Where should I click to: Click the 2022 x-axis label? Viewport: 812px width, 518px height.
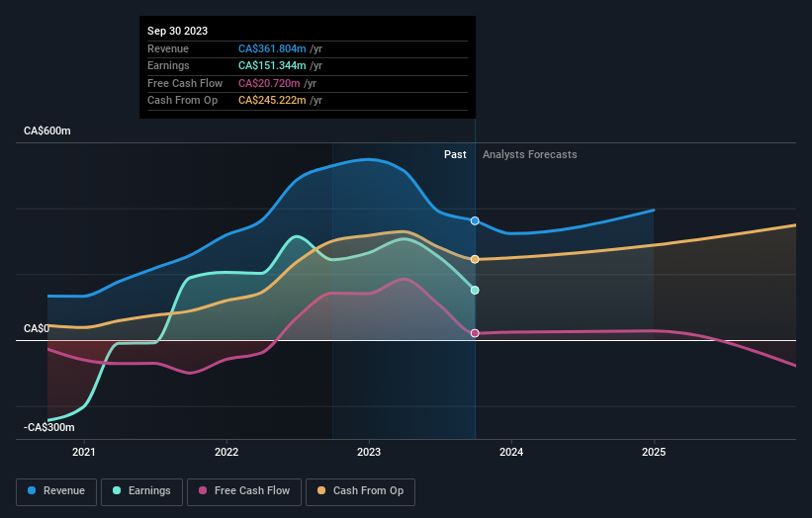coord(226,452)
